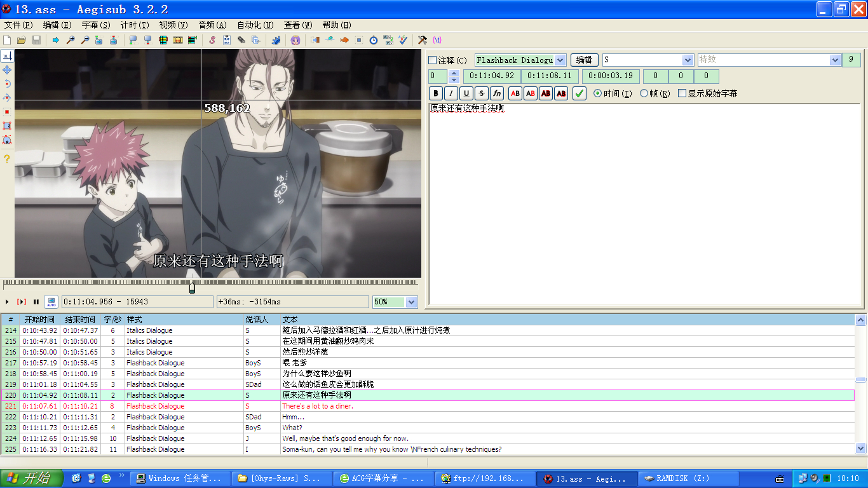This screenshot has height=488, width=868.
Task: Select the rotate on XY axes tool
Action: point(7,98)
